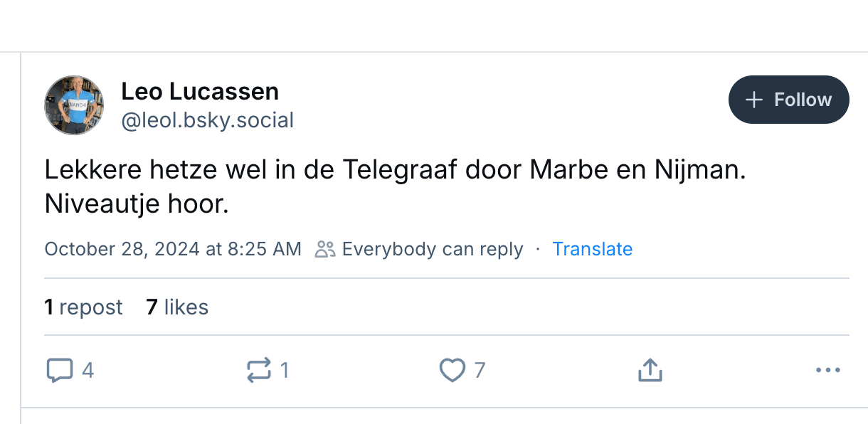
Task: Click the repost arrows icon
Action: point(258,371)
